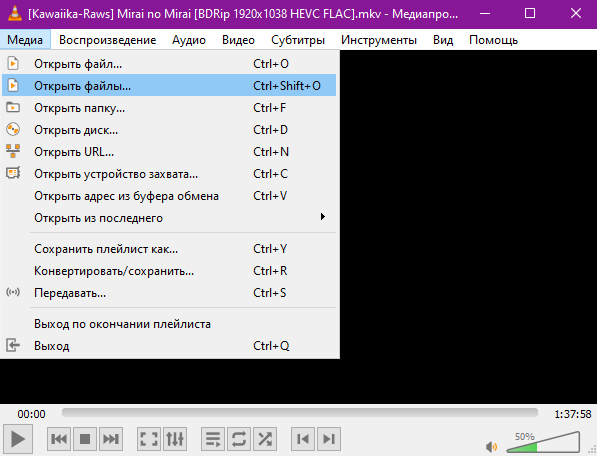Image resolution: width=597 pixels, height=456 pixels.
Task: Step one frame forward icon
Action: tap(329, 439)
